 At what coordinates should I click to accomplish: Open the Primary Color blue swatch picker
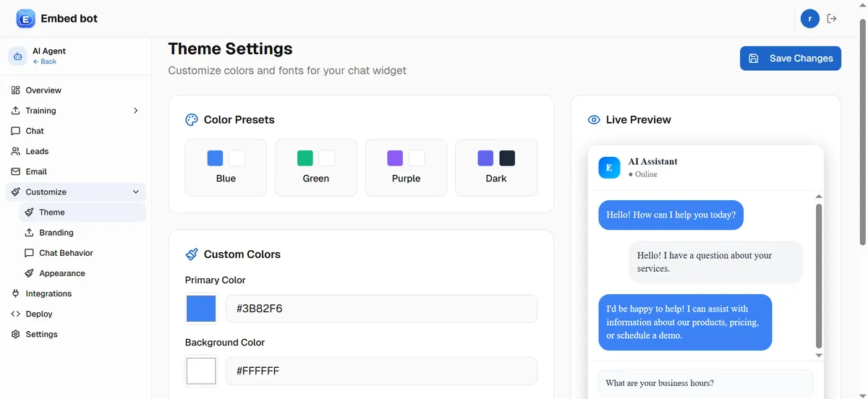[x=201, y=309]
